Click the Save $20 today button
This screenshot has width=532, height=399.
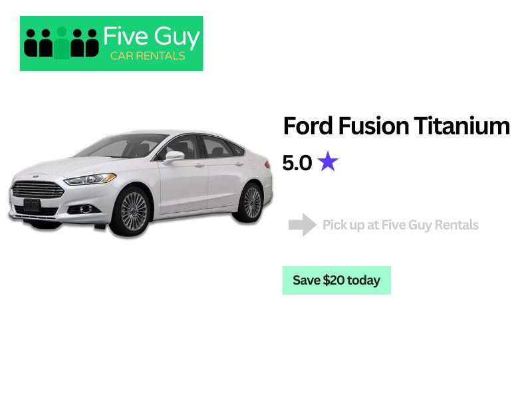point(336,280)
